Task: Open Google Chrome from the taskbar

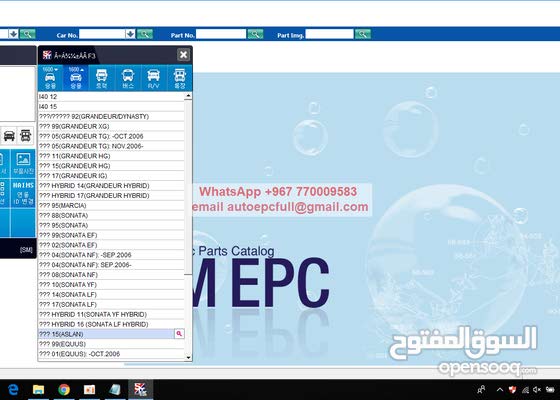Action: click(x=64, y=389)
